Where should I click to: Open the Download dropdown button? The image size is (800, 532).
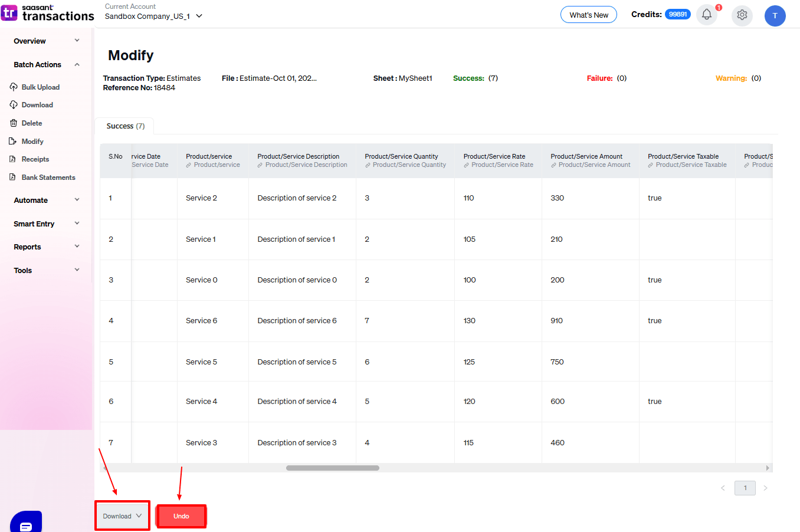point(122,516)
